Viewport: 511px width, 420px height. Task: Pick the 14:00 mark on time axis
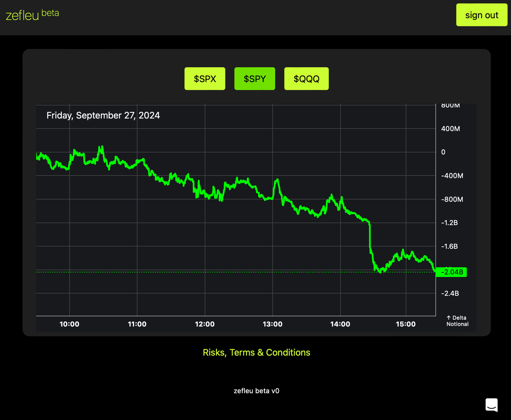click(340, 324)
